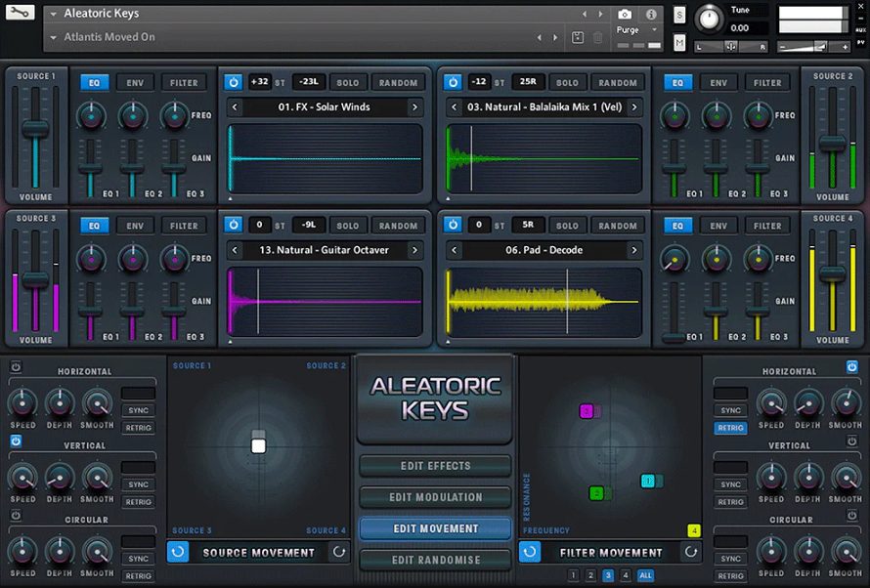870x588 pixels.
Task: Expand the Atlantis Moved On snapshot dropdown
Action: (54, 38)
